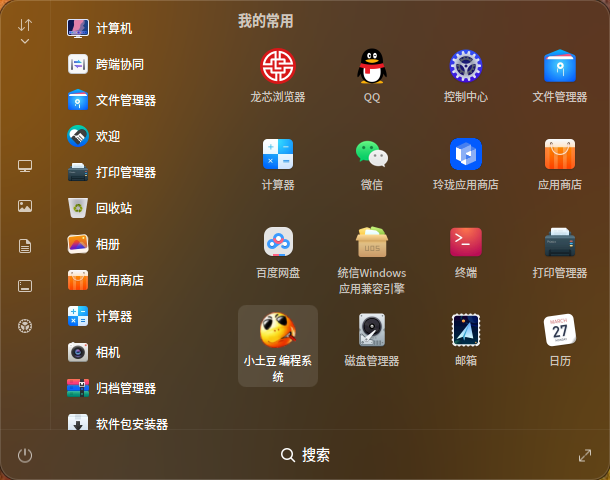Click the computer monitor sidebar icon

(x=25, y=166)
